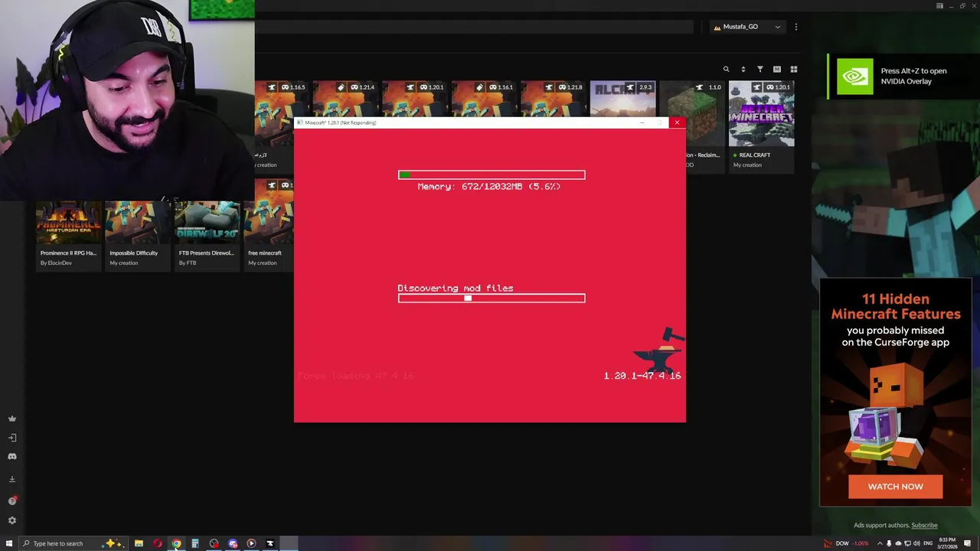Screen dimensions: 980x551
Task: Click the sign-in arrow icon in sidebar
Action: point(12,438)
